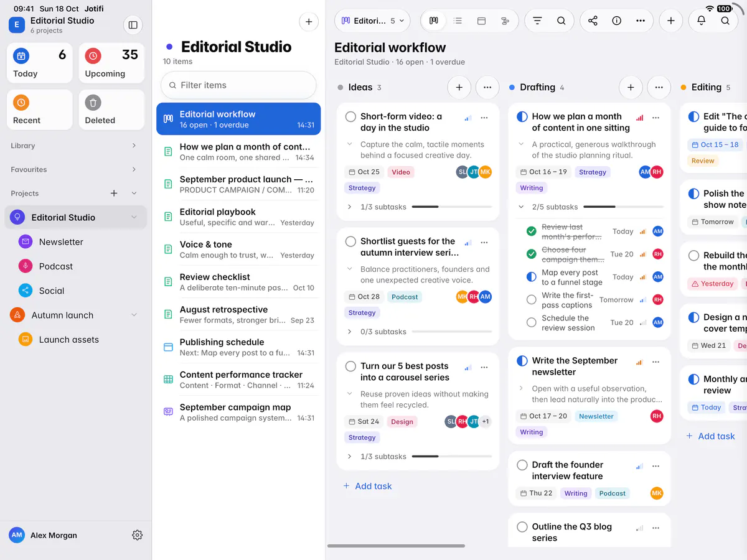The height and width of the screenshot is (560, 747).
Task: Collapse the 2/5 subtasks list
Action: 521,207
